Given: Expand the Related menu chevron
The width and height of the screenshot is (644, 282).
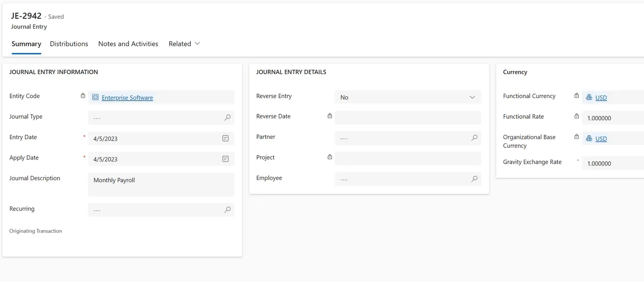Looking at the screenshot, I should point(197,44).
